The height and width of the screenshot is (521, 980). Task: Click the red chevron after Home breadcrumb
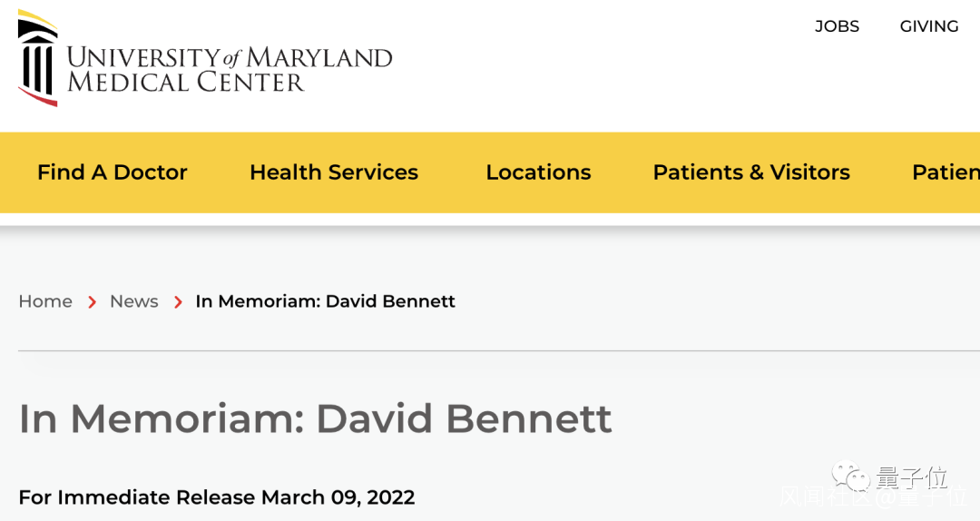(92, 302)
